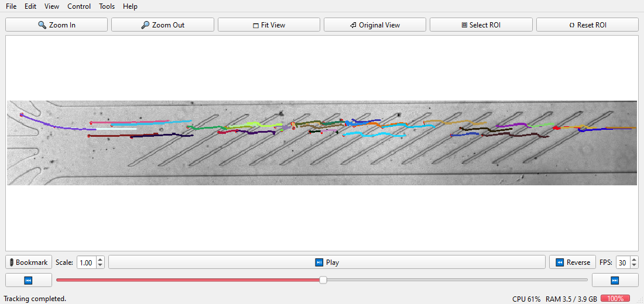Open the Edit menu
The image size is (644, 304).
coord(30,6)
